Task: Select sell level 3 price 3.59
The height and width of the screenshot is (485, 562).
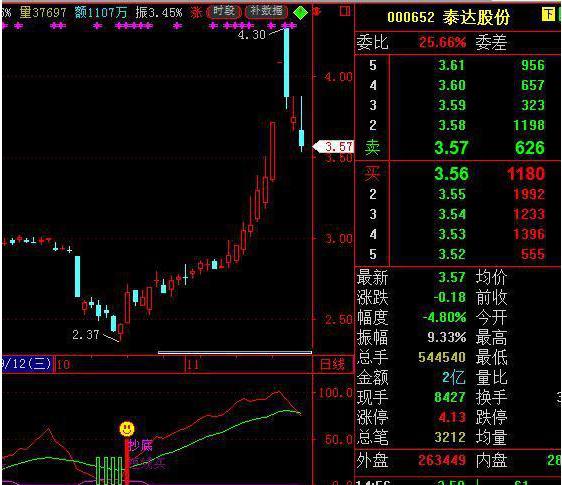Action: coord(452,105)
